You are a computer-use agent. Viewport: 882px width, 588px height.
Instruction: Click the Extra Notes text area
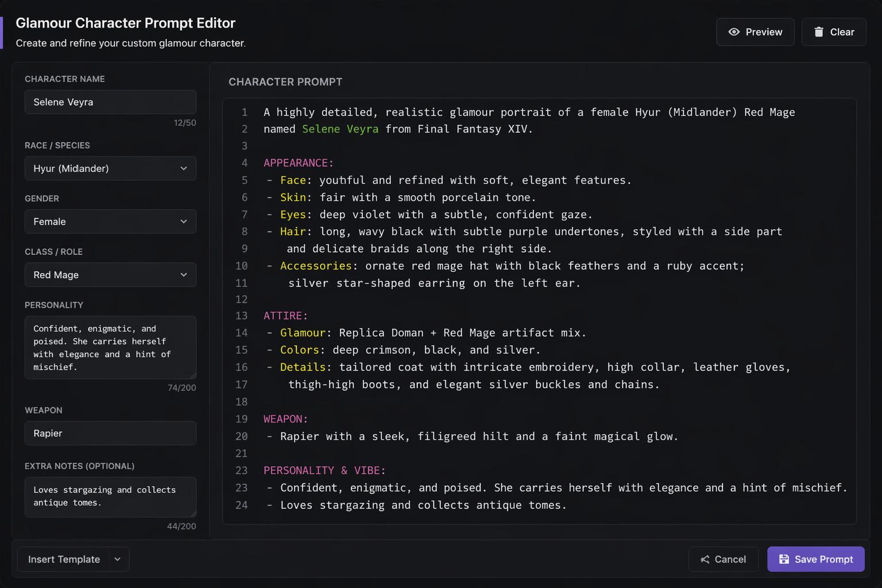tap(110, 497)
